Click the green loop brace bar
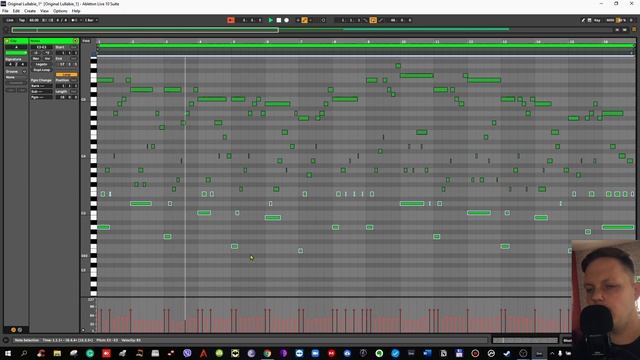 pyautogui.click(x=366, y=46)
